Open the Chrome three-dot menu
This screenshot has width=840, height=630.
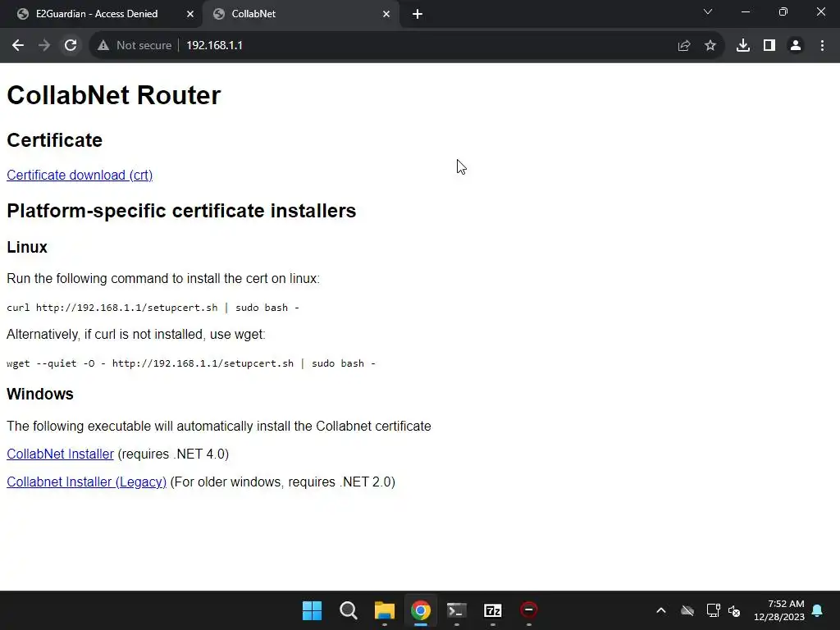822,46
